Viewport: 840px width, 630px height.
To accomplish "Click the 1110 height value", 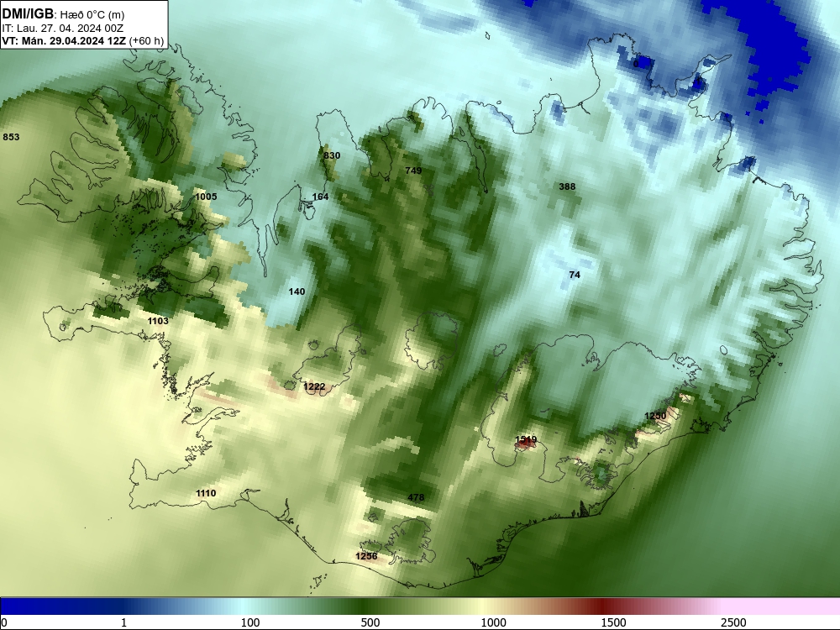I will pyautogui.click(x=207, y=493).
